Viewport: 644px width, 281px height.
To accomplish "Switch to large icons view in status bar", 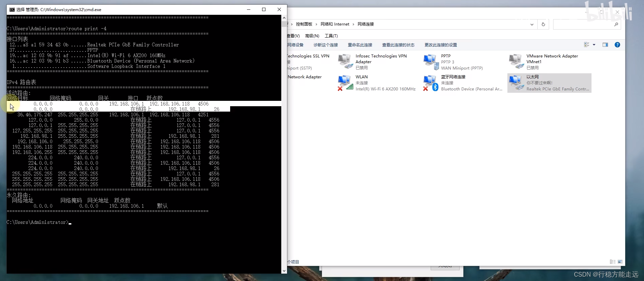I will [620, 262].
